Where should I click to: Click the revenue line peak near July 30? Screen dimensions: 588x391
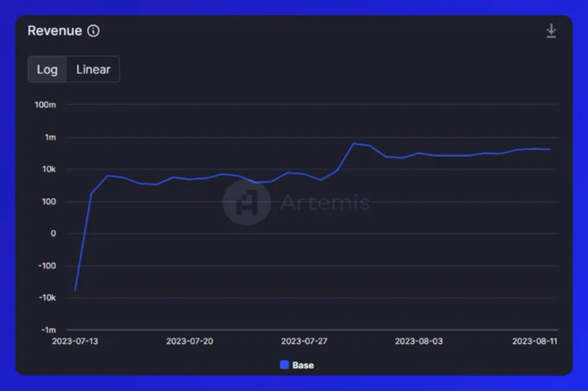353,143
